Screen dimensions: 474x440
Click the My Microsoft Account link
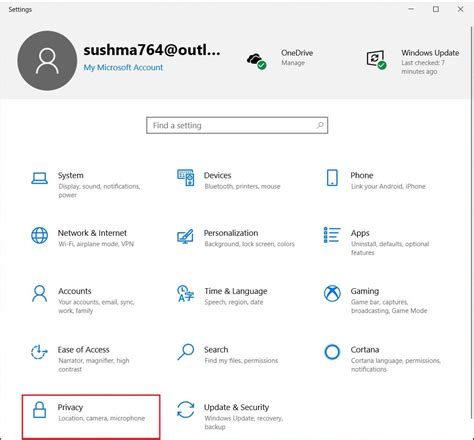pos(123,67)
